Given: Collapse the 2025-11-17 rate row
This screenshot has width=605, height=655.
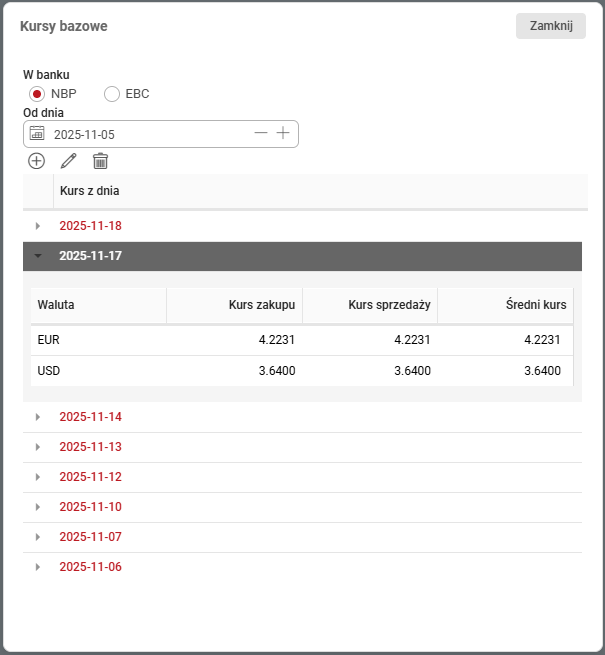Looking at the screenshot, I should pyautogui.click(x=38, y=256).
